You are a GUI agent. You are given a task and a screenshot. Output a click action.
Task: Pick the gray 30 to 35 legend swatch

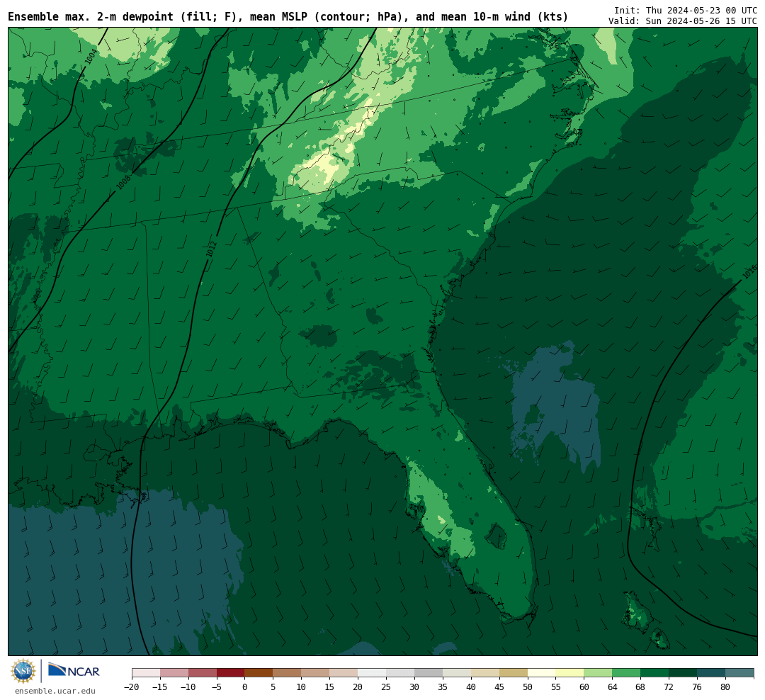(429, 673)
